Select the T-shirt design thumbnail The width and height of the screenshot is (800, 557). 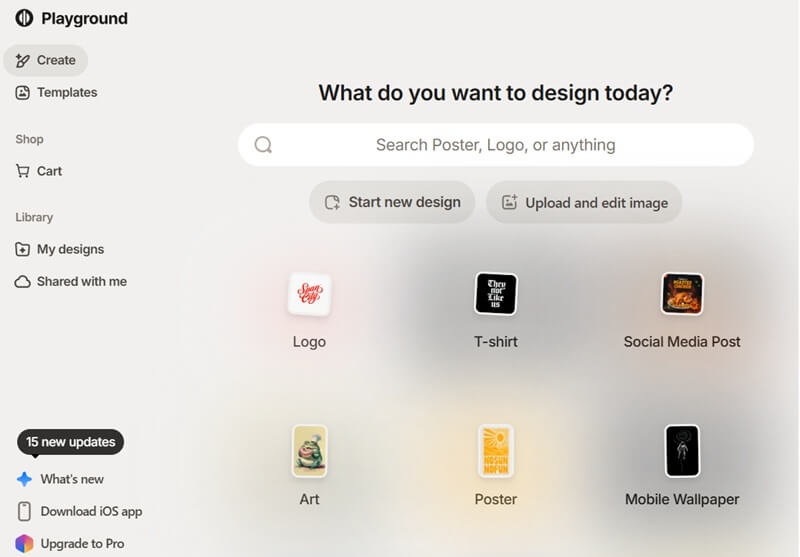click(496, 294)
